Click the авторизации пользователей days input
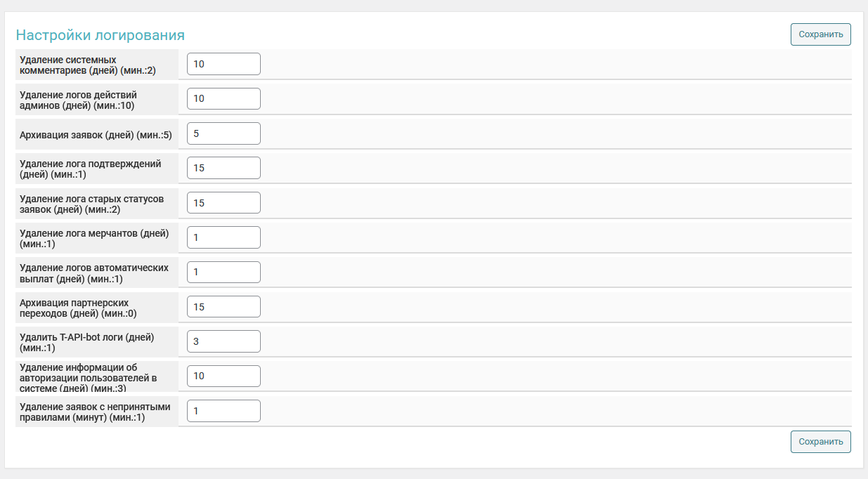This screenshot has width=868, height=479. 224,376
